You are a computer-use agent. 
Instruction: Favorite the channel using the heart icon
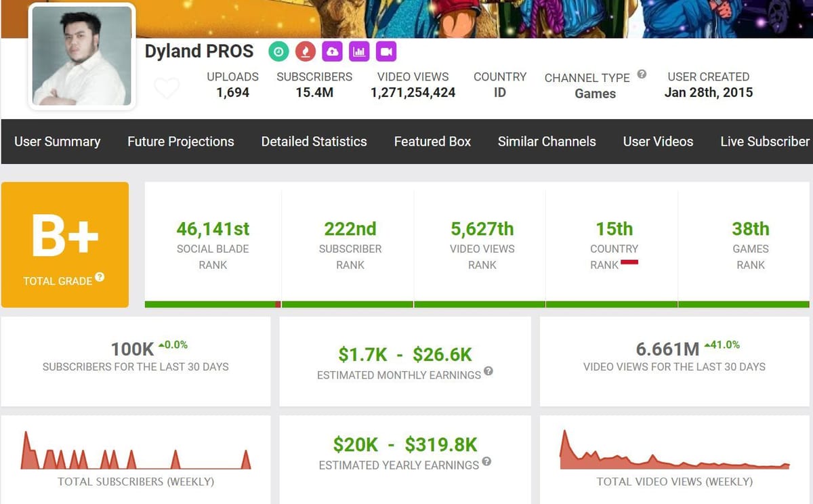coord(166,87)
